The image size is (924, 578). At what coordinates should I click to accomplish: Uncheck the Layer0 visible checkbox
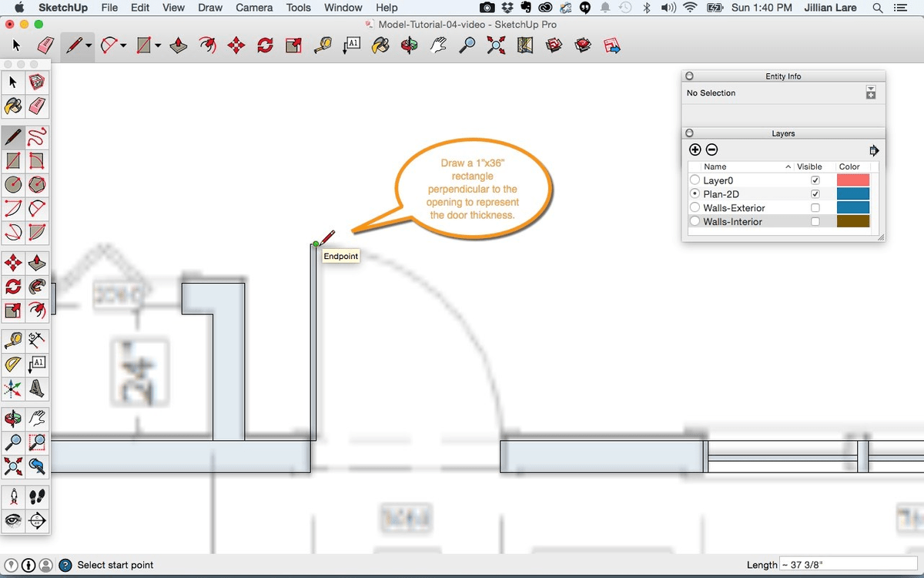(815, 180)
